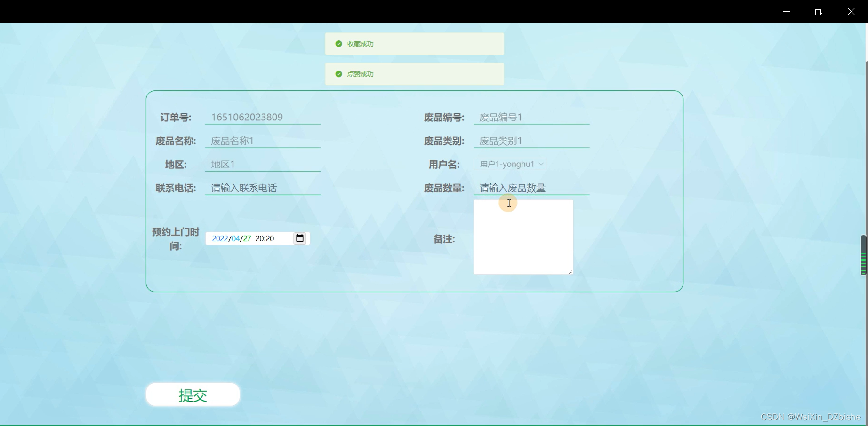Screen dimensions: 868x426
Task: Click the 废品类别 label
Action: click(444, 141)
